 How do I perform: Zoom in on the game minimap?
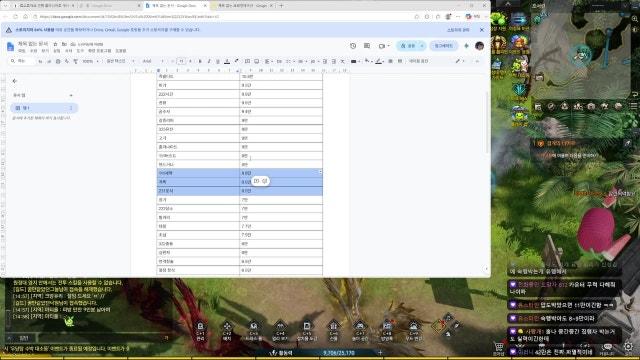pyautogui.click(x=635, y=19)
